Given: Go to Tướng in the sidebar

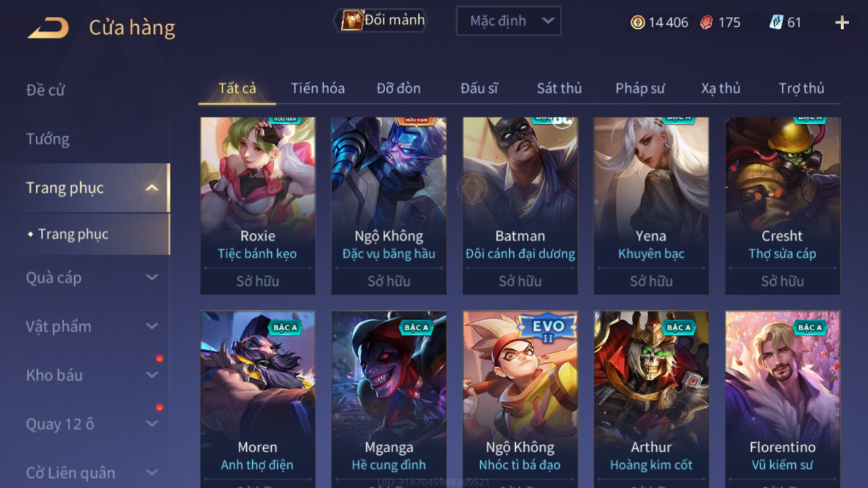Looking at the screenshot, I should 48,139.
